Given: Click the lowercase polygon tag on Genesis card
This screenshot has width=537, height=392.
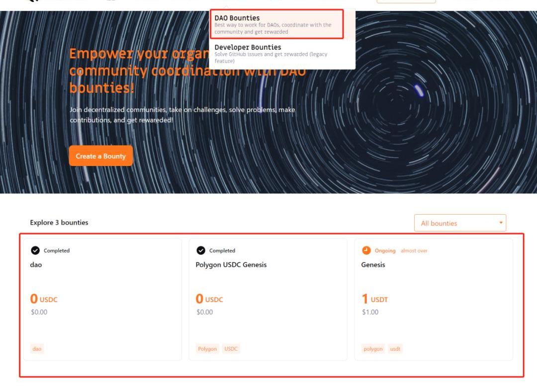Looking at the screenshot, I should [373, 349].
